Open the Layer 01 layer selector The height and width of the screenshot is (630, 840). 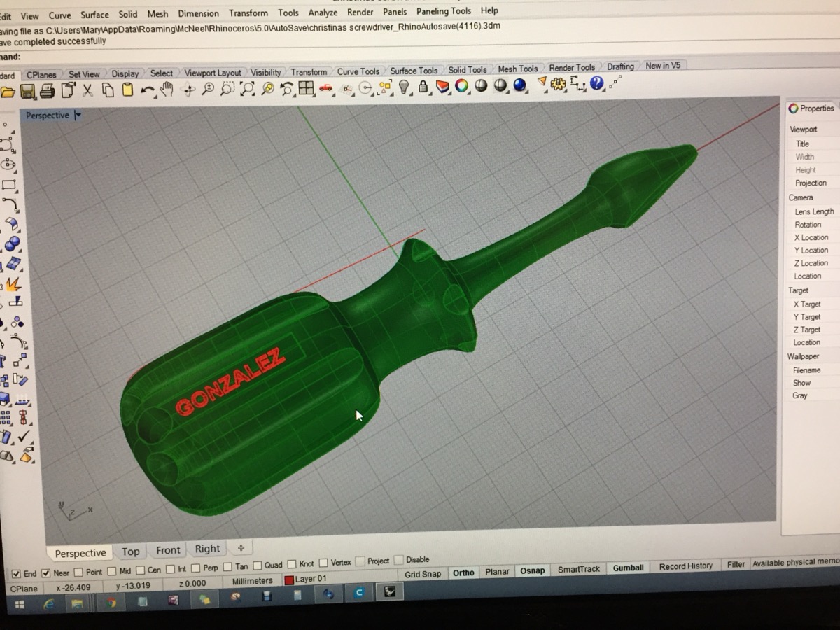[x=307, y=579]
